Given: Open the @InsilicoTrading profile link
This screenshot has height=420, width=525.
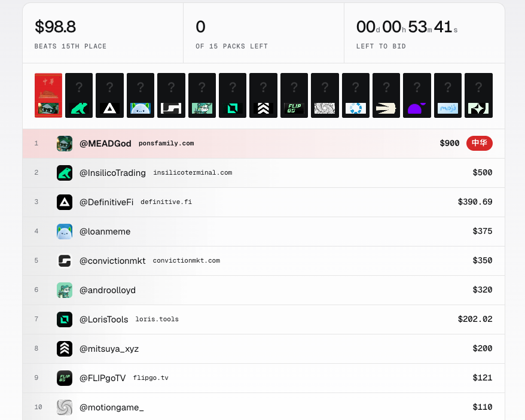Looking at the screenshot, I should point(112,173).
